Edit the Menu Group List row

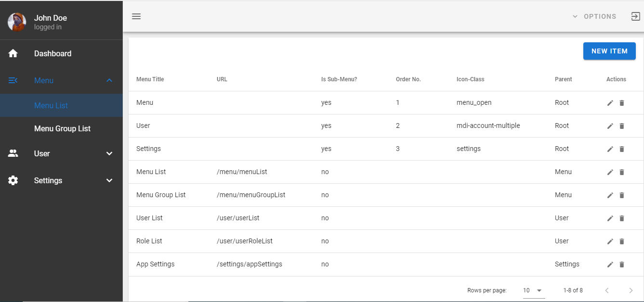coord(610,195)
